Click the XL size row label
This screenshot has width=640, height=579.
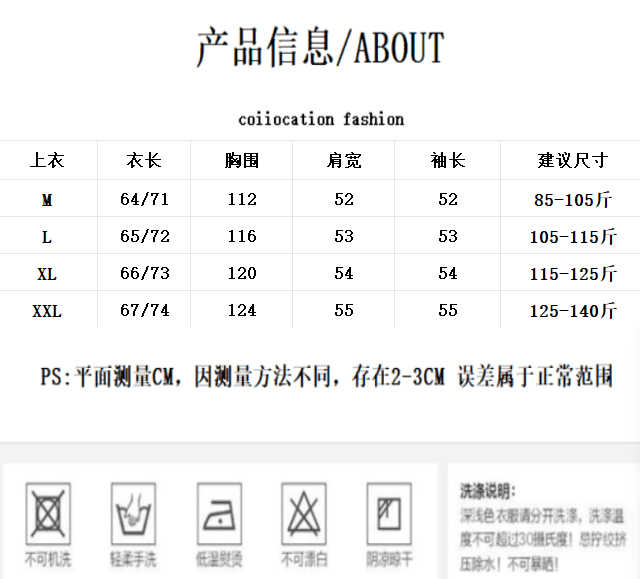[x=47, y=274]
